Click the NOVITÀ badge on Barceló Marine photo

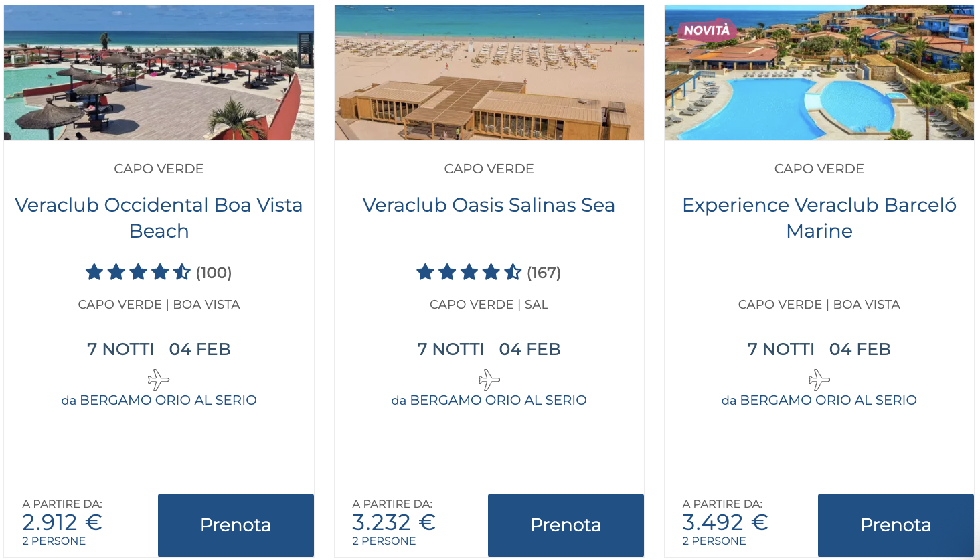tap(706, 30)
